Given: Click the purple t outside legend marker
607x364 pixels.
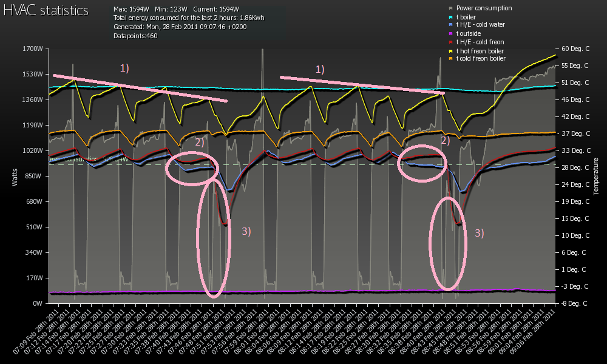Looking at the screenshot, I should (x=450, y=33).
